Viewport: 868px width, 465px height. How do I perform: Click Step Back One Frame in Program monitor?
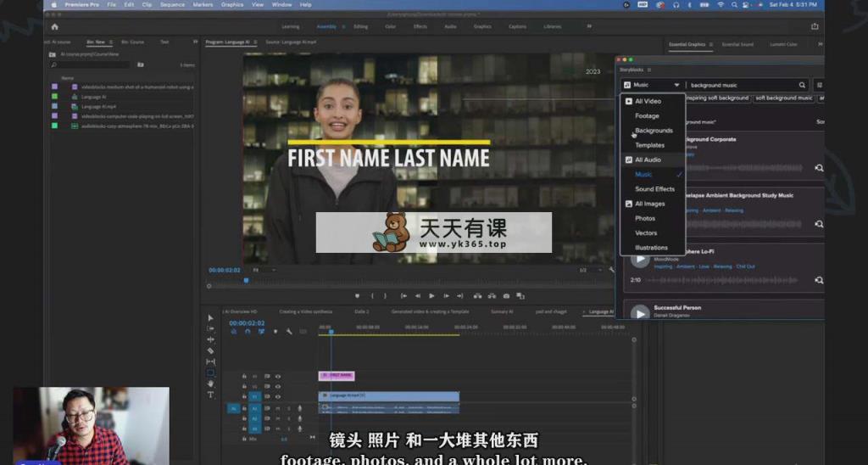pyautogui.click(x=418, y=296)
